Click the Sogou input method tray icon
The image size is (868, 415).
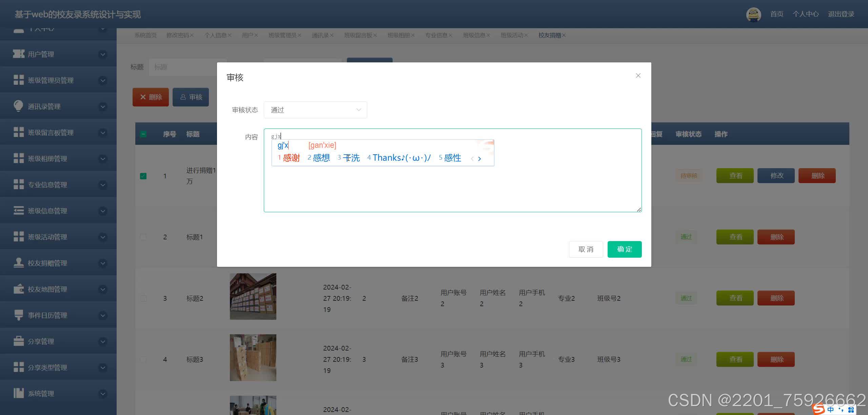coord(818,409)
